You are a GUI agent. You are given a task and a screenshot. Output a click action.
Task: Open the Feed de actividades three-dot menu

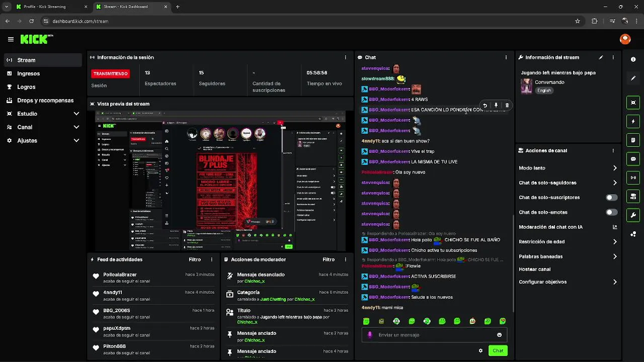(x=211, y=259)
